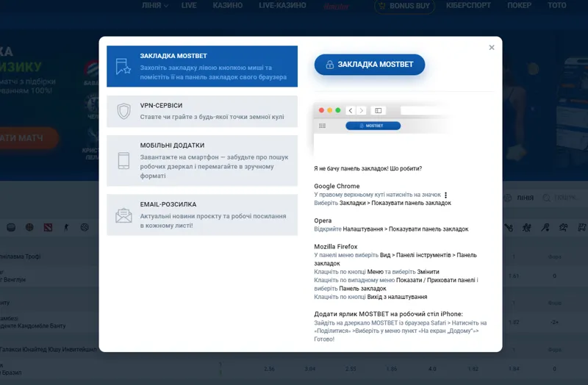Click the orange match button on the banner

pos(28,138)
